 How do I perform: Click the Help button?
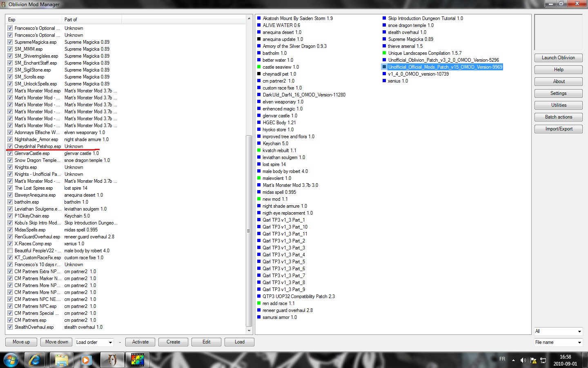click(x=558, y=70)
